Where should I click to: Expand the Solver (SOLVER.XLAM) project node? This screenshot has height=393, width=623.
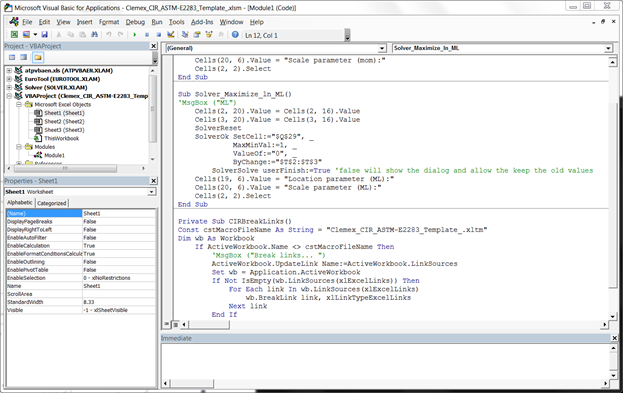point(9,87)
